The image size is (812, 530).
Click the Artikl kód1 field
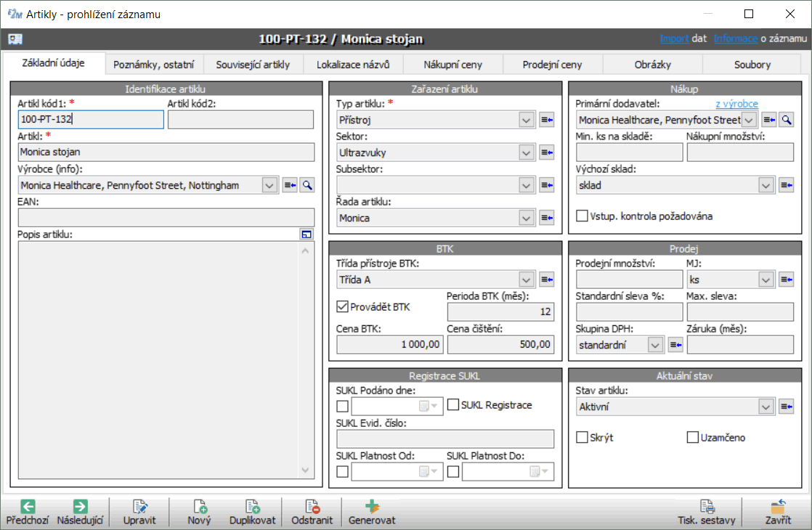(x=91, y=120)
